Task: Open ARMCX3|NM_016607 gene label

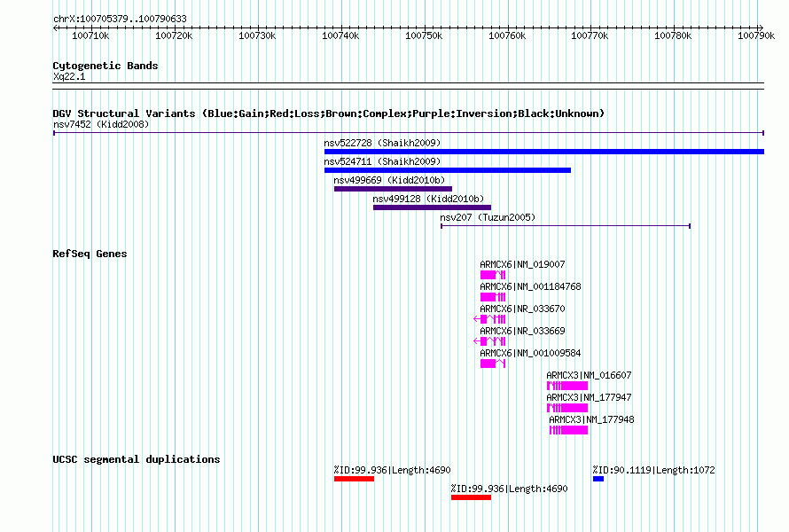Action: pos(589,375)
